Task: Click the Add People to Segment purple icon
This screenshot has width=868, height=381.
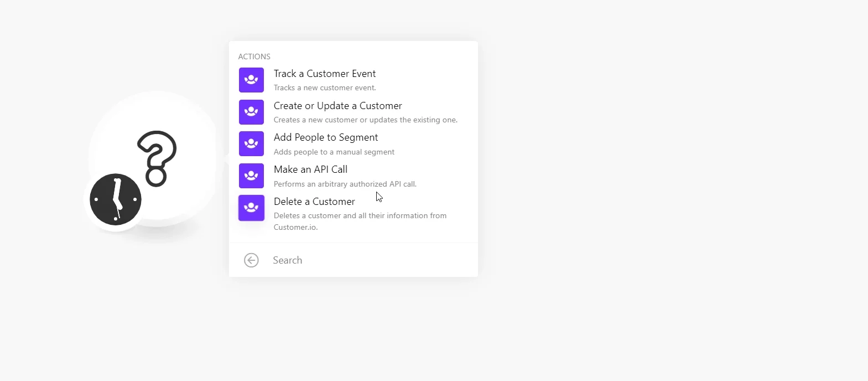Action: 251,143
